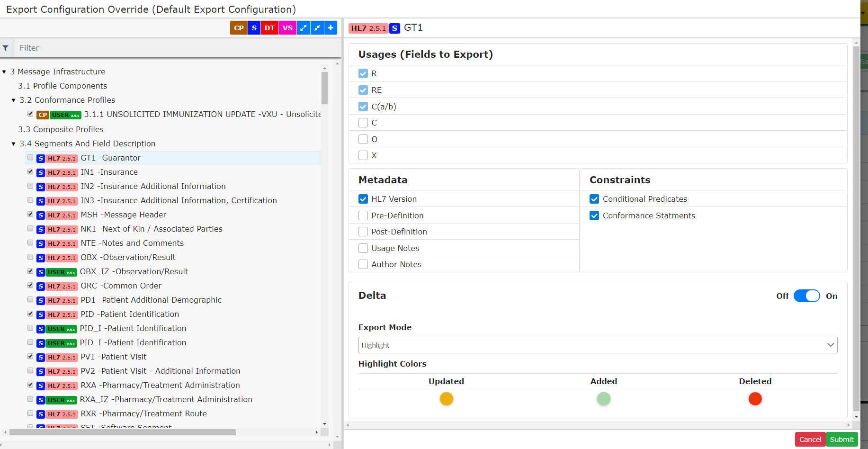Click the HL7 2.5.1 badge on MSH row

pyautogui.click(x=62, y=215)
